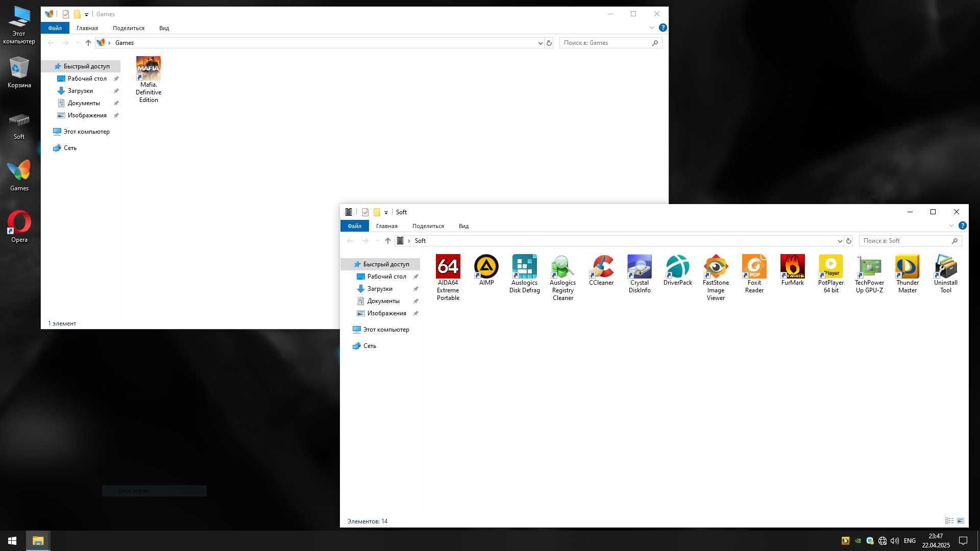Go up one level in Games window
Image resolution: width=980 pixels, height=551 pixels.
88,43
